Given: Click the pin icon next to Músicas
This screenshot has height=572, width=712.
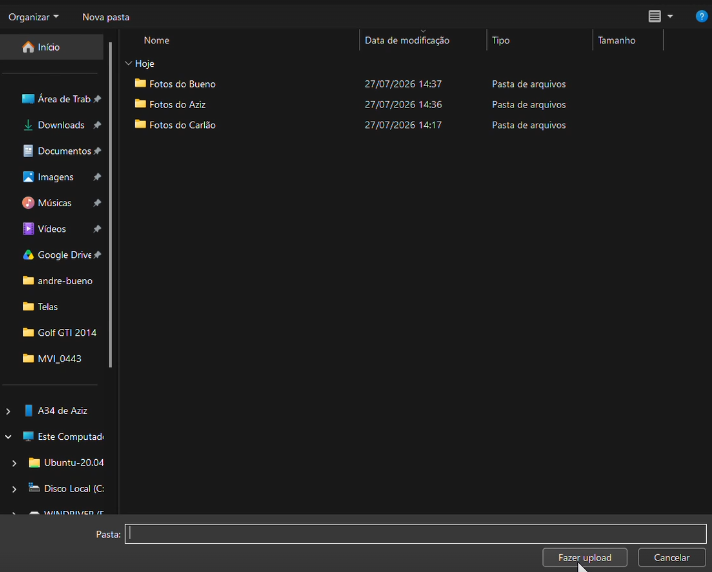Looking at the screenshot, I should tap(97, 203).
